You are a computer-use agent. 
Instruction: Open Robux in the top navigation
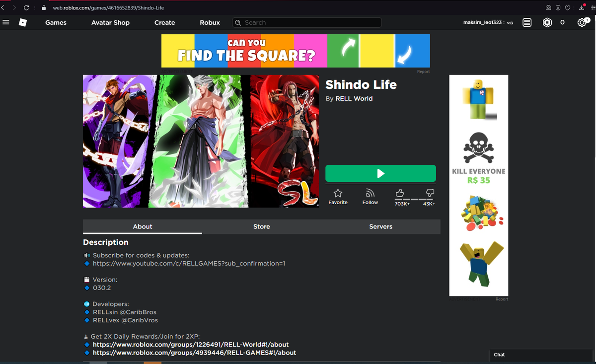tap(210, 22)
